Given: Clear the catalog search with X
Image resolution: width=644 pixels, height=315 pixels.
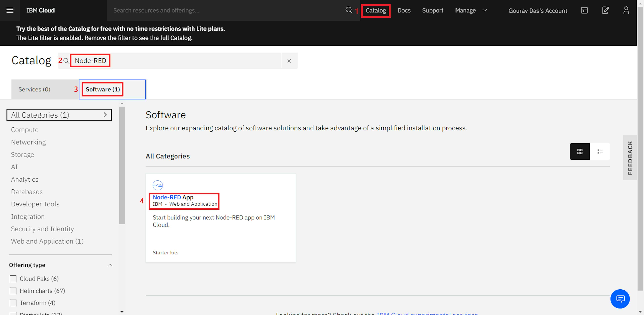Looking at the screenshot, I should click(289, 61).
